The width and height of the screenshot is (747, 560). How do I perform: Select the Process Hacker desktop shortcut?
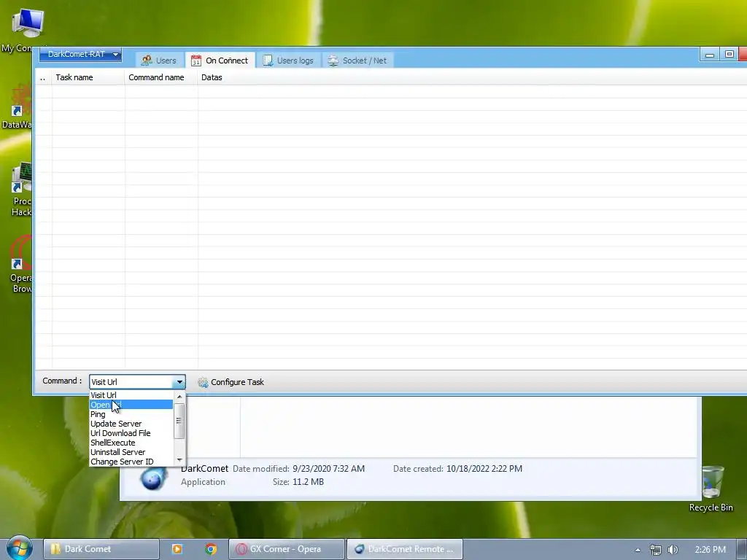pos(21,190)
